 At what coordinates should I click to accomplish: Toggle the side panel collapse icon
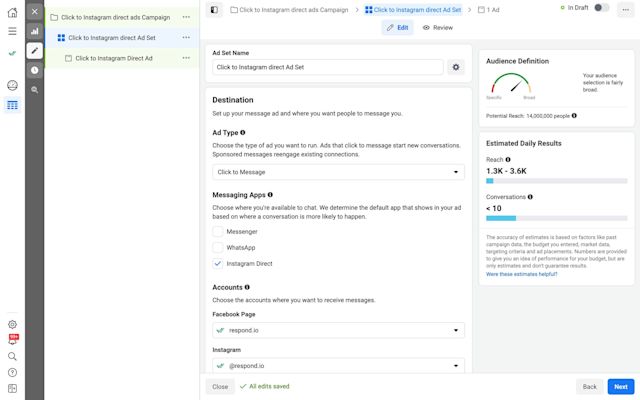click(214, 10)
